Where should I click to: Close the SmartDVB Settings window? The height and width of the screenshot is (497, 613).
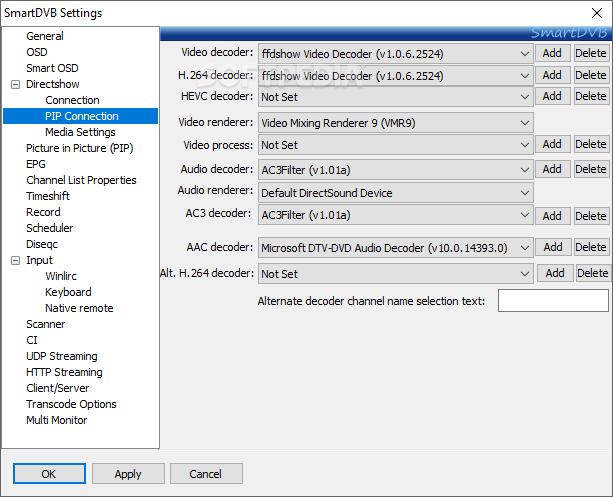pyautogui.click(x=597, y=13)
